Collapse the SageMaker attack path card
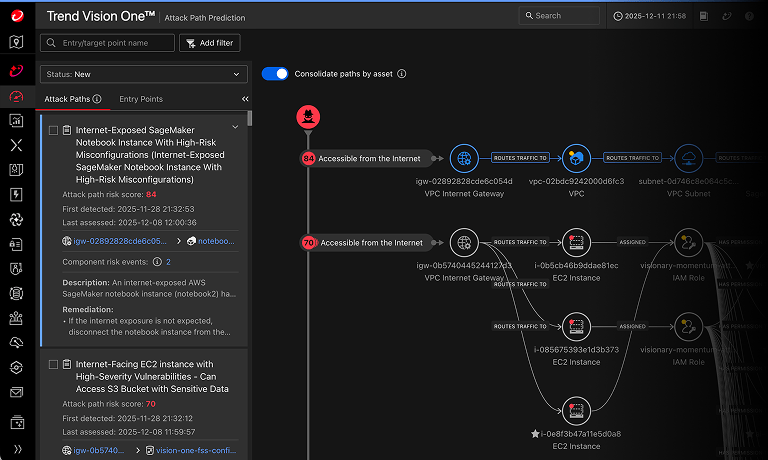This screenshot has width=768, height=460. (235, 127)
